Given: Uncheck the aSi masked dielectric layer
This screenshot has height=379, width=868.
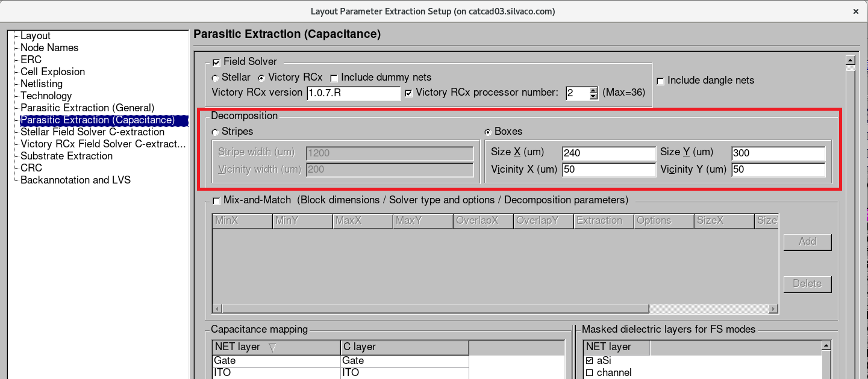Looking at the screenshot, I should click(590, 361).
